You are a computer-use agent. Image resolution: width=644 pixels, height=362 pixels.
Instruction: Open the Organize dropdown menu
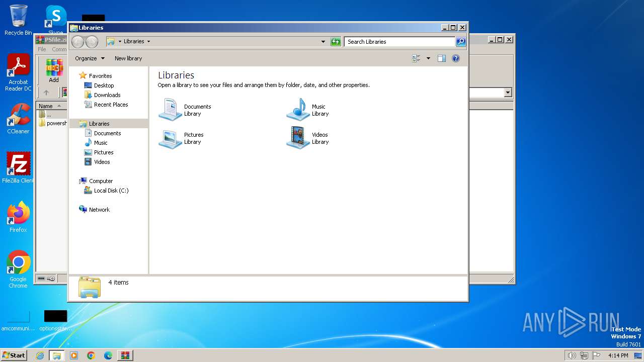(x=90, y=58)
